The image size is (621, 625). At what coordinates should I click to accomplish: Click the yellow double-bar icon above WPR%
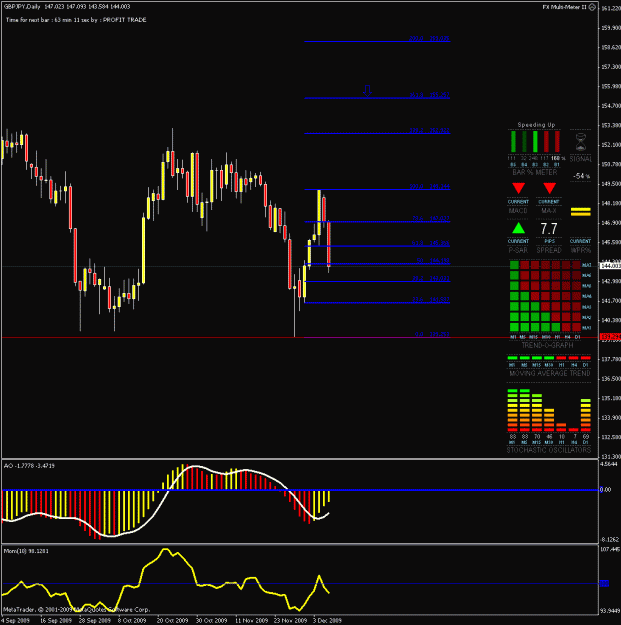tap(580, 212)
